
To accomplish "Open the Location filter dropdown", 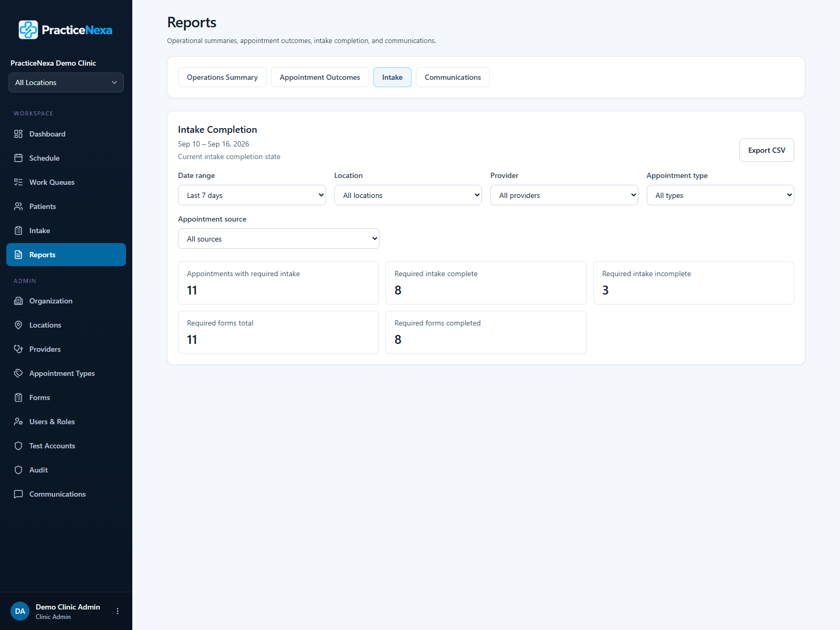I will [408, 195].
